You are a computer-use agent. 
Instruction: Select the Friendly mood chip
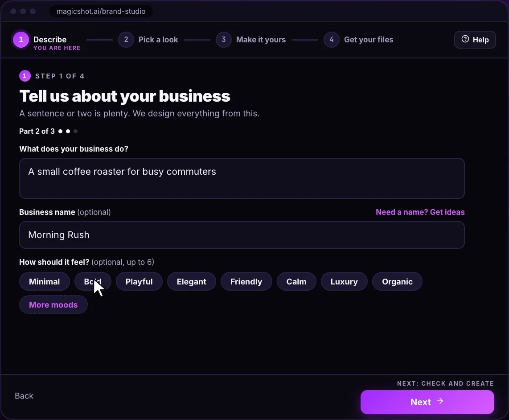coord(246,282)
